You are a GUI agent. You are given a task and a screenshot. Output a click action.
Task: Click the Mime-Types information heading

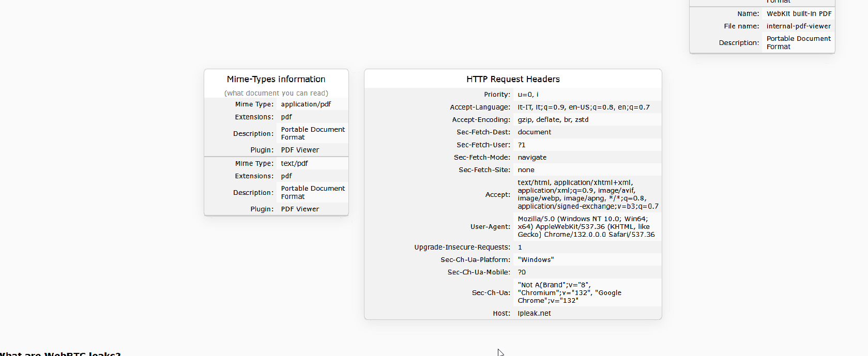276,79
